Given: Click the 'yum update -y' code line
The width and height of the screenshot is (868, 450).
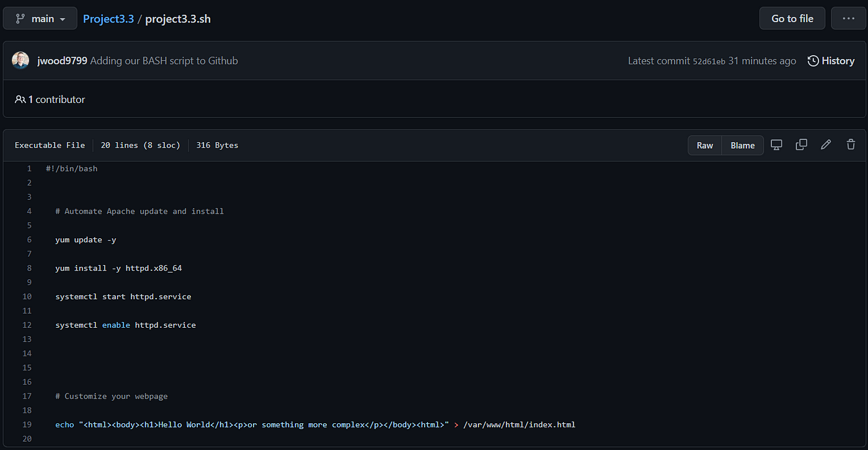Looking at the screenshot, I should (x=86, y=240).
